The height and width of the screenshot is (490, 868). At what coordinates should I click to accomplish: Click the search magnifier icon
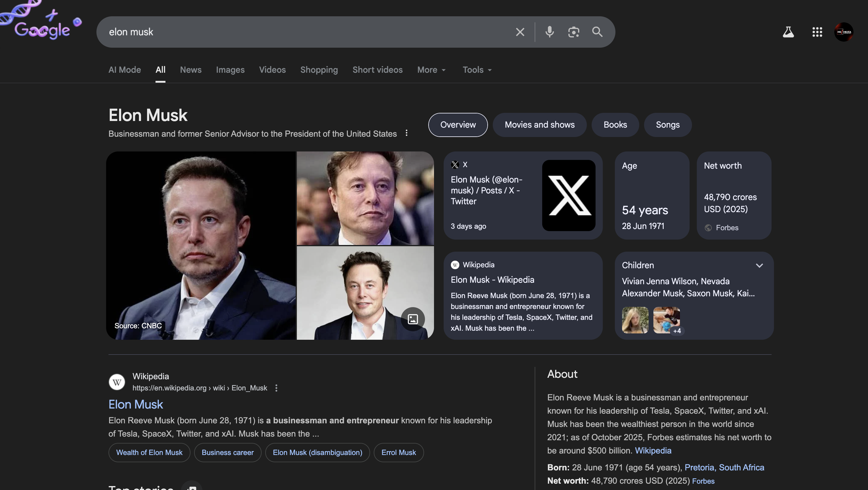click(597, 32)
